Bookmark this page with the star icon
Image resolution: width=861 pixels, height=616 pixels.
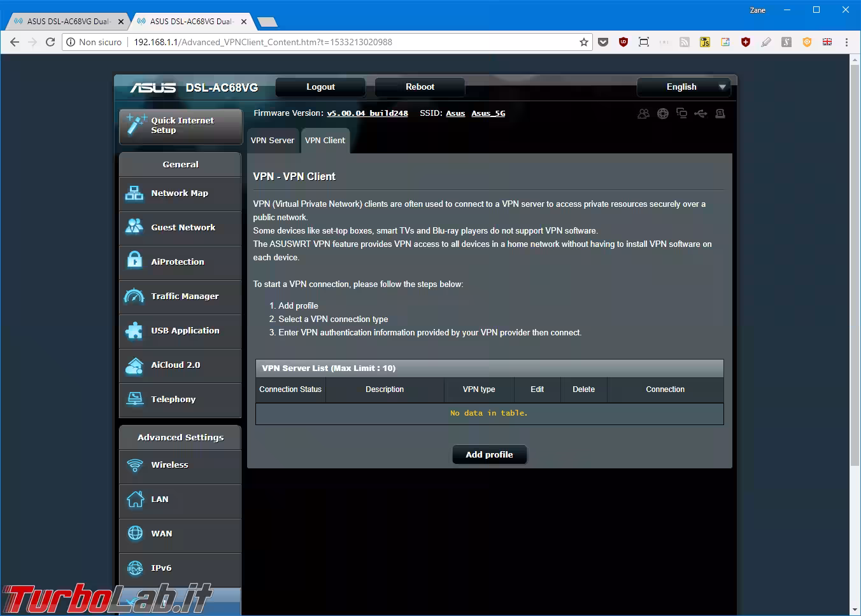[583, 42]
